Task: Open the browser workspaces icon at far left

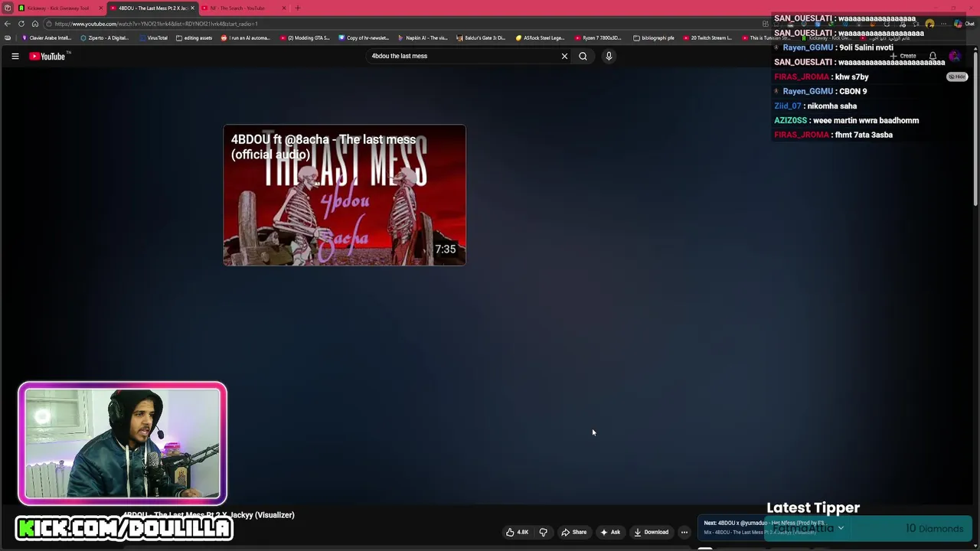Action: (x=8, y=8)
